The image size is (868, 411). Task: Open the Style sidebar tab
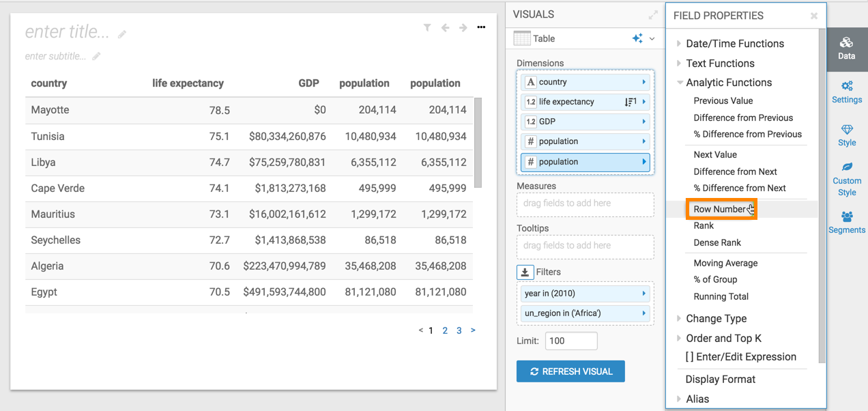tap(847, 135)
